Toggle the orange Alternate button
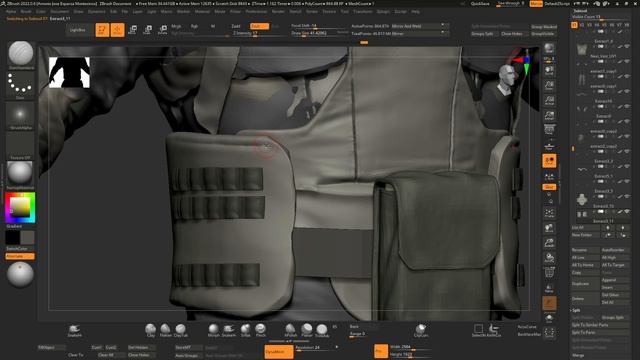The image size is (640, 360). pos(20,256)
